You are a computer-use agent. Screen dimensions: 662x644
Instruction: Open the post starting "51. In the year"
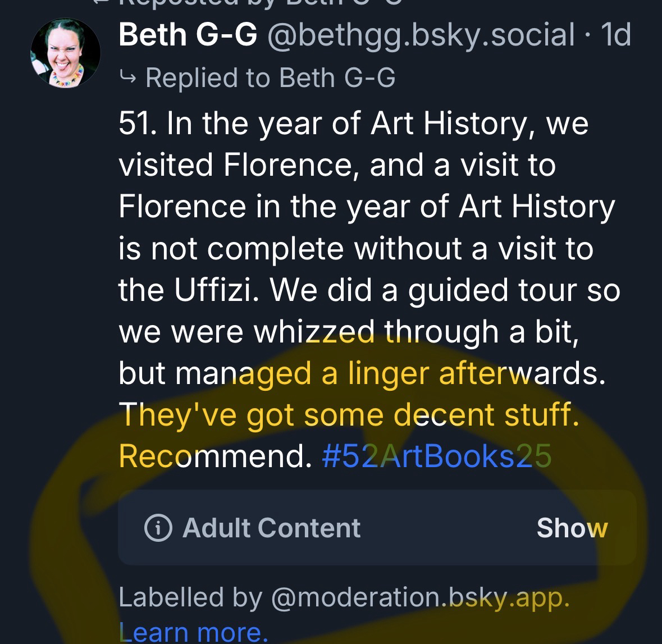(x=354, y=124)
